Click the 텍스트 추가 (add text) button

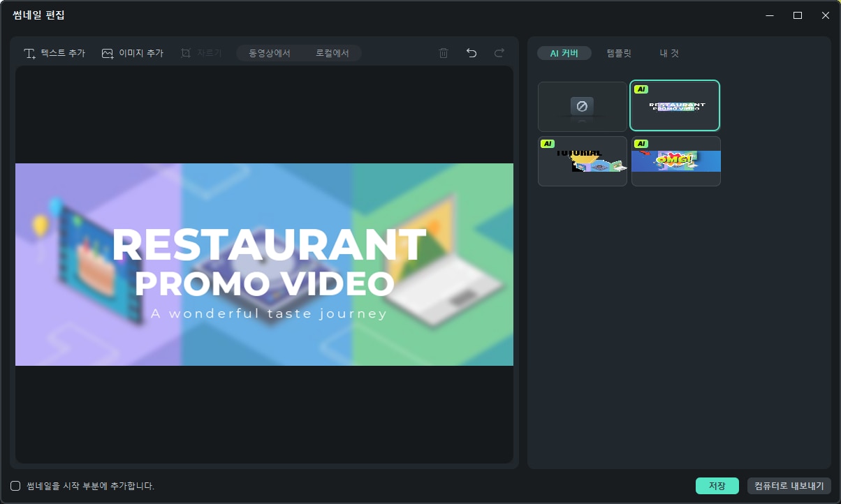pyautogui.click(x=54, y=53)
